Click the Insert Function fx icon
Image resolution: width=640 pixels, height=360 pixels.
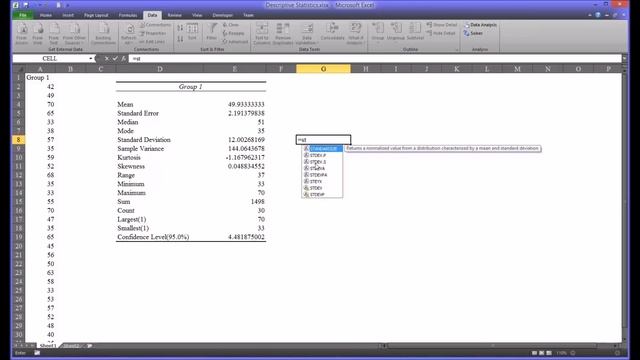(x=123, y=59)
